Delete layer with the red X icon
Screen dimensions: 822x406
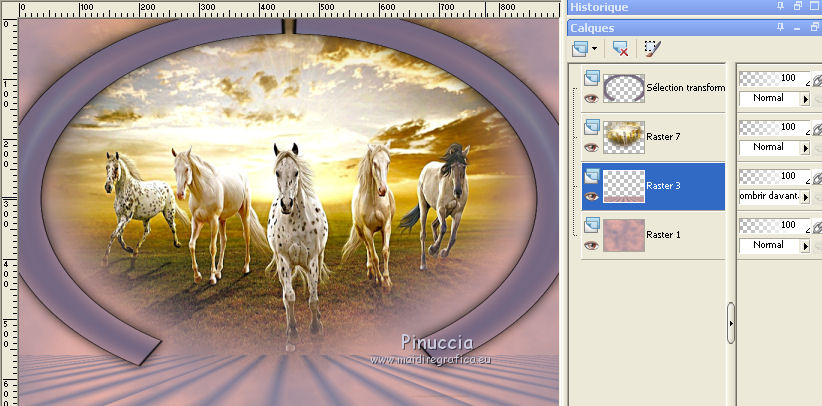coord(621,49)
